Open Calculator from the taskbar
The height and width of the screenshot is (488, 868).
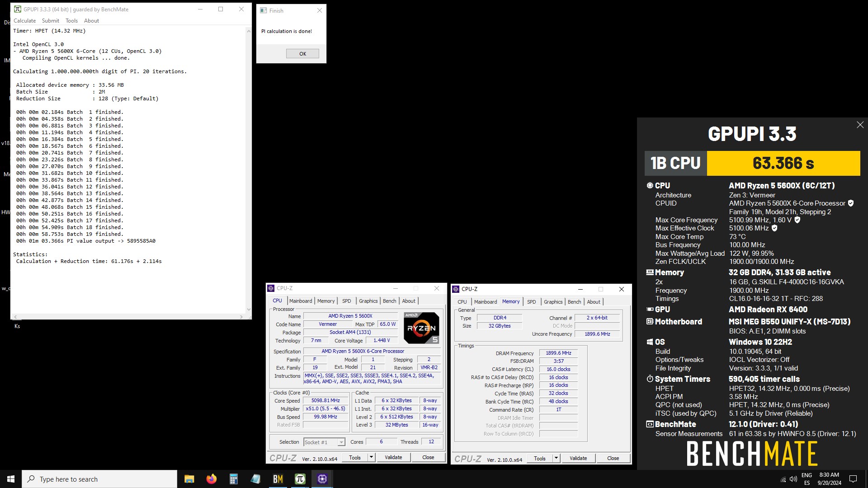click(233, 479)
